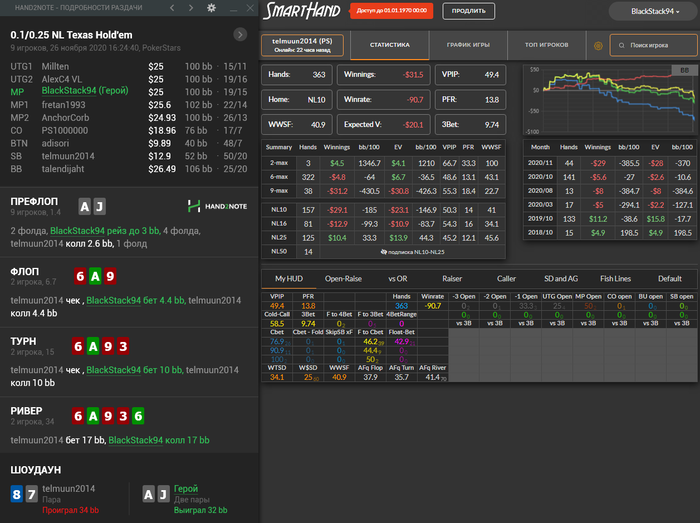Go to next hand arrow in title bar

click(191, 8)
